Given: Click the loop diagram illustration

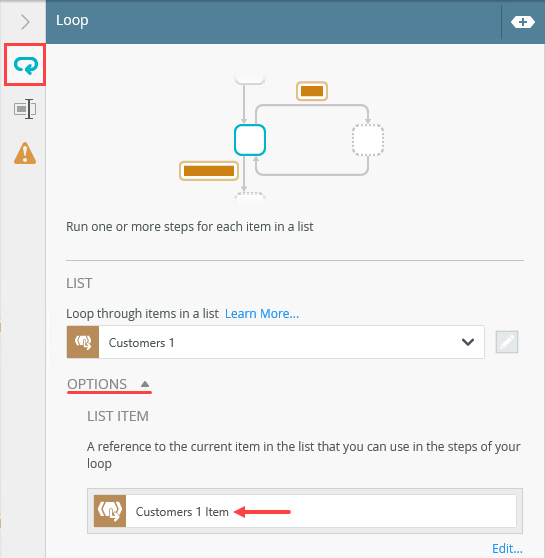Looking at the screenshot, I should (x=281, y=139).
